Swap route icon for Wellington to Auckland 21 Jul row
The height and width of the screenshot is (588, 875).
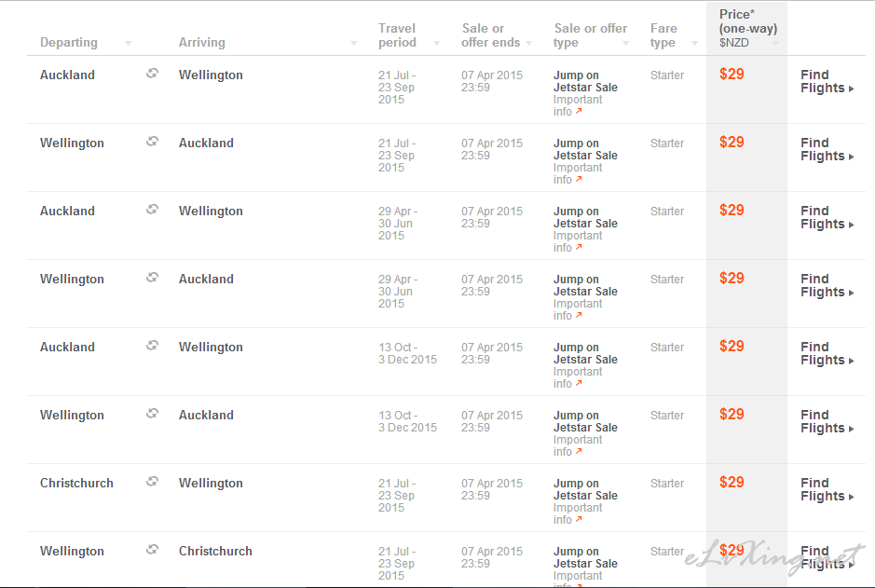pos(152,141)
